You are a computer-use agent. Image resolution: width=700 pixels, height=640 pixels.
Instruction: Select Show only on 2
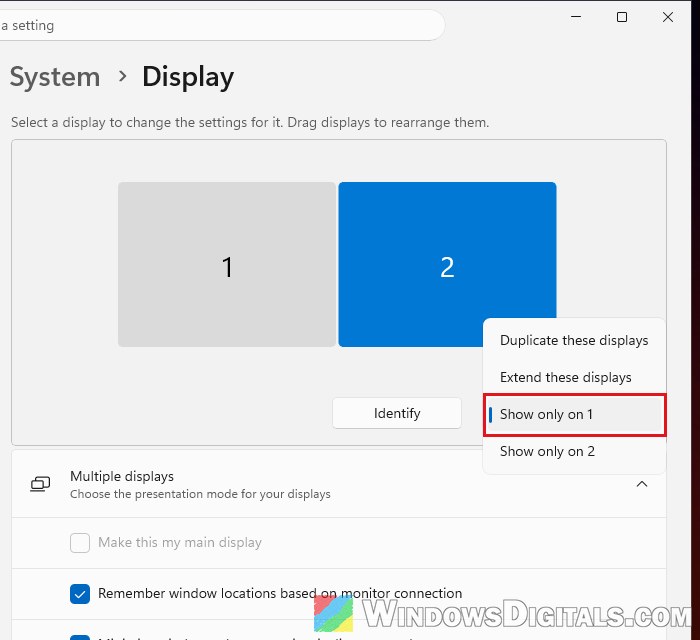(574, 452)
